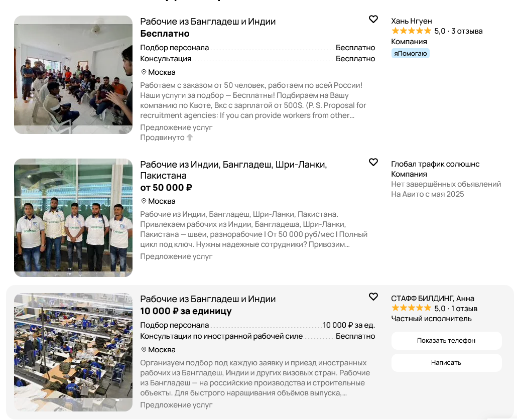The image size is (517, 420).
Task: Click the Продвинуто upward arrow icon
Action: 190,137
